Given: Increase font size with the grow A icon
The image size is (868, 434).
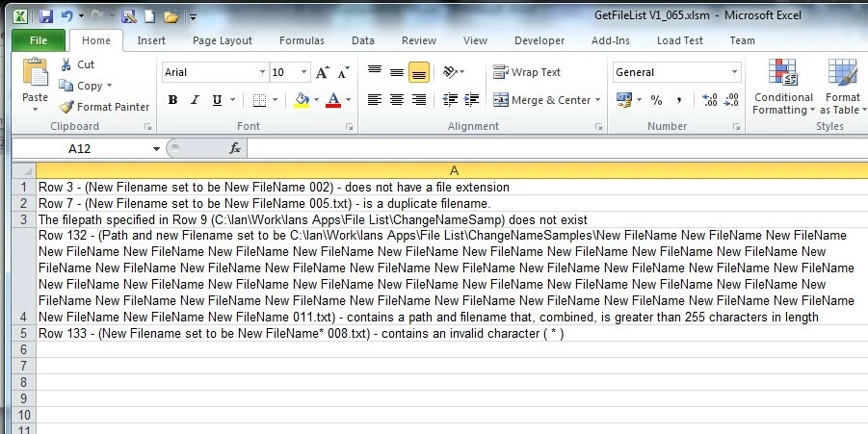Looking at the screenshot, I should pyautogui.click(x=322, y=72).
